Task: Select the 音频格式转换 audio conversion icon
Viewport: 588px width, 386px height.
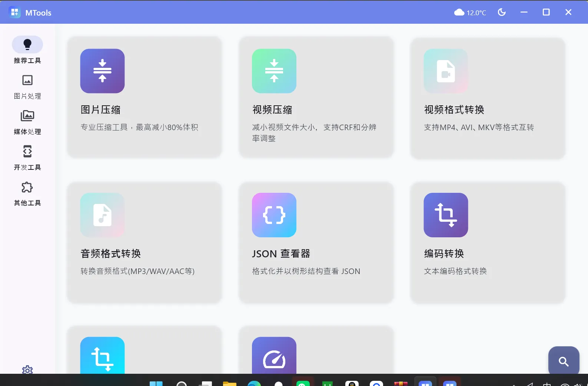Action: (102, 215)
